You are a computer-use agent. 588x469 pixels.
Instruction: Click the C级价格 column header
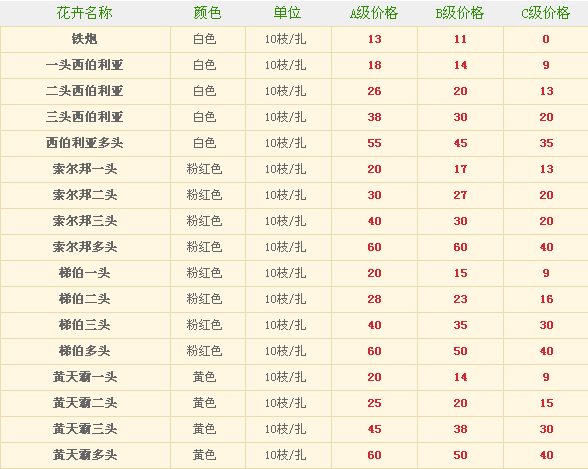click(x=546, y=13)
